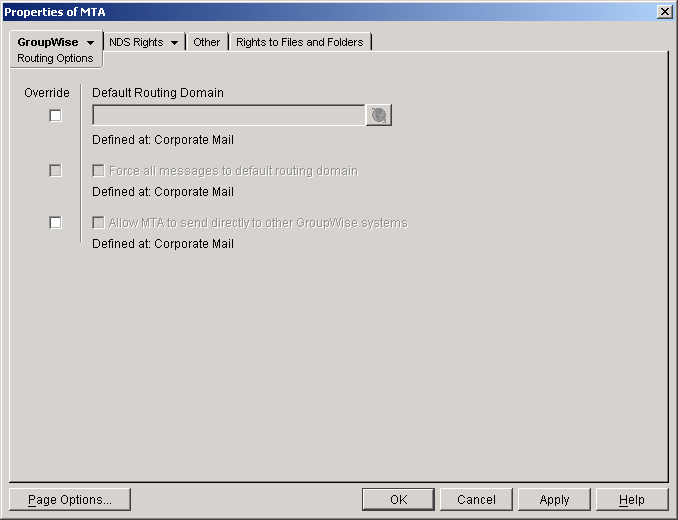678x520 pixels.
Task: Switch to the Other tab
Action: (x=207, y=42)
